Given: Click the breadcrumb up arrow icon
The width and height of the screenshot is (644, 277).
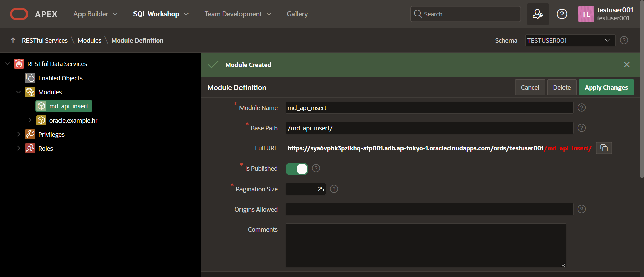Looking at the screenshot, I should 13,40.
